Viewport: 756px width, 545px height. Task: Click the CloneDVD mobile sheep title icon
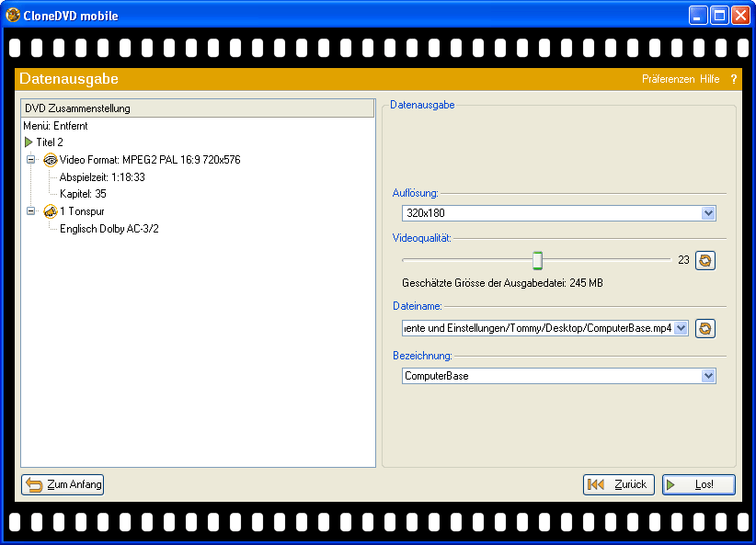coord(13,15)
